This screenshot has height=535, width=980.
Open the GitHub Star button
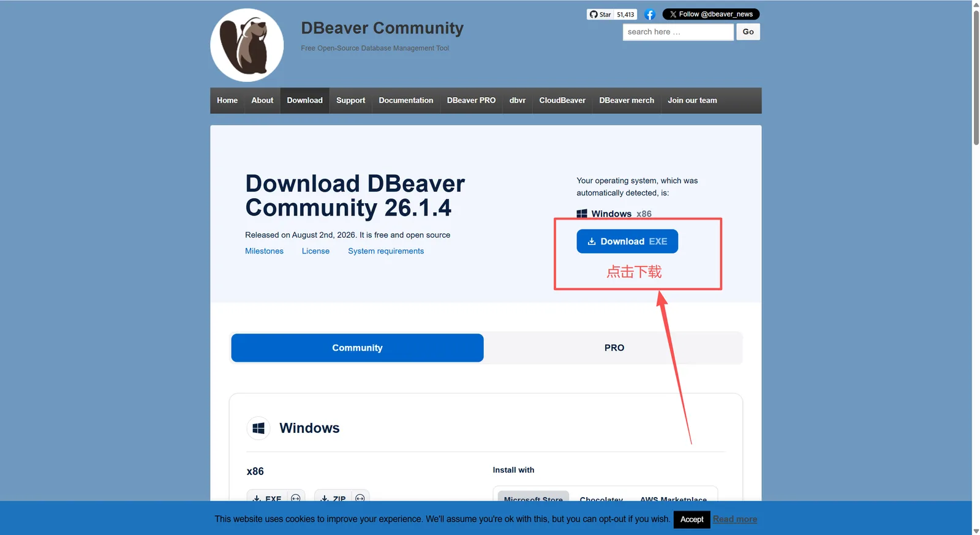[600, 14]
